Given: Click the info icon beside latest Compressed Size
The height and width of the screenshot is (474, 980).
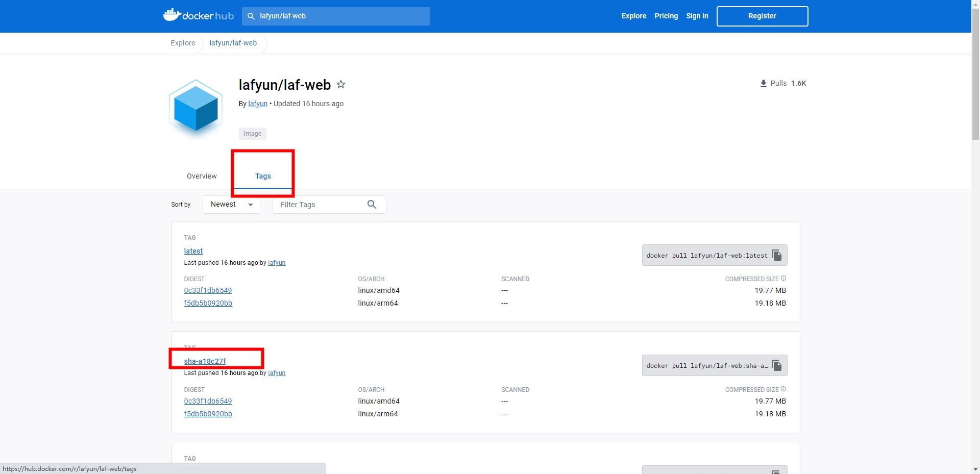Looking at the screenshot, I should point(783,279).
